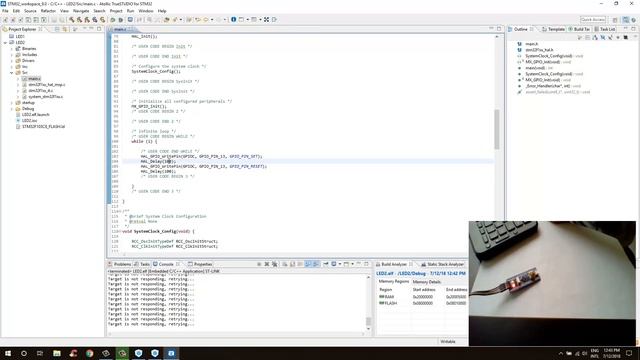Click the blue Information icon in main toolbar
The width and height of the screenshot is (640, 360).
(x=233, y=20)
